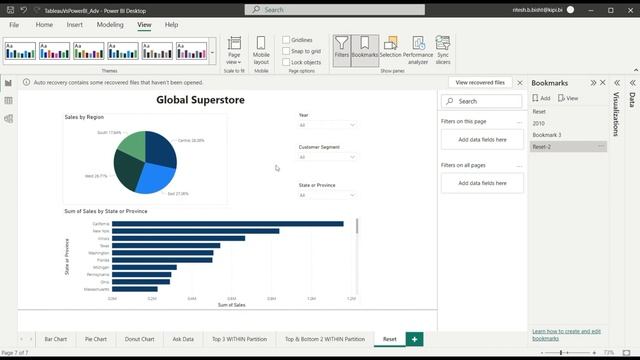Viewport: 640px width, 360px height.
Task: Switch to Mobile layout
Action: [x=261, y=51]
